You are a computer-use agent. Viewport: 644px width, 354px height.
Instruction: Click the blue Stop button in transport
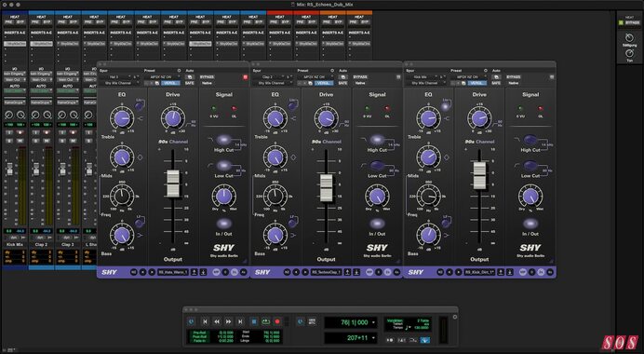[254, 322]
